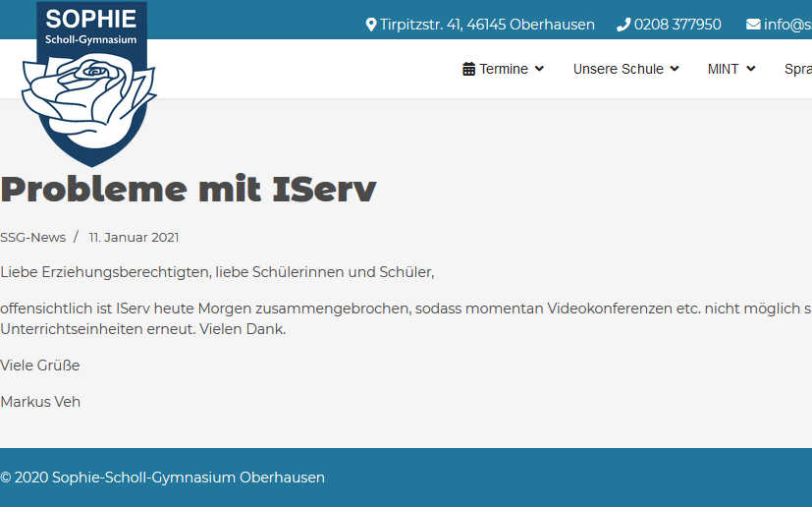Open the Unsere Schule menu item
This screenshot has width=812, height=507.
619,69
